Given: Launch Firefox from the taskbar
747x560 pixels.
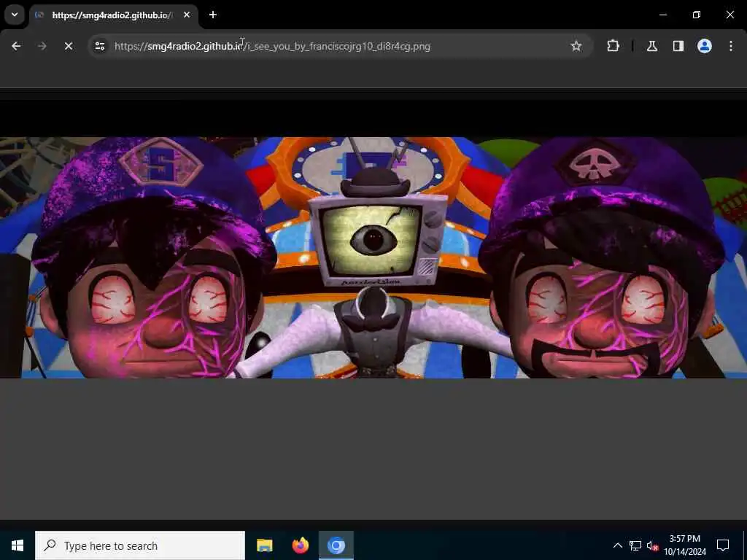Looking at the screenshot, I should point(300,545).
